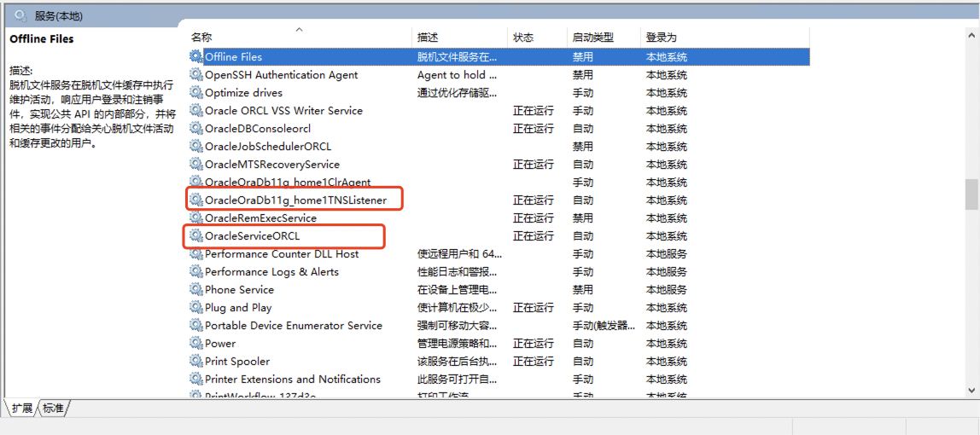Screen dimensions: 980x435
Task: Click the OracleServiceORCL gear icon
Action: pos(196,236)
